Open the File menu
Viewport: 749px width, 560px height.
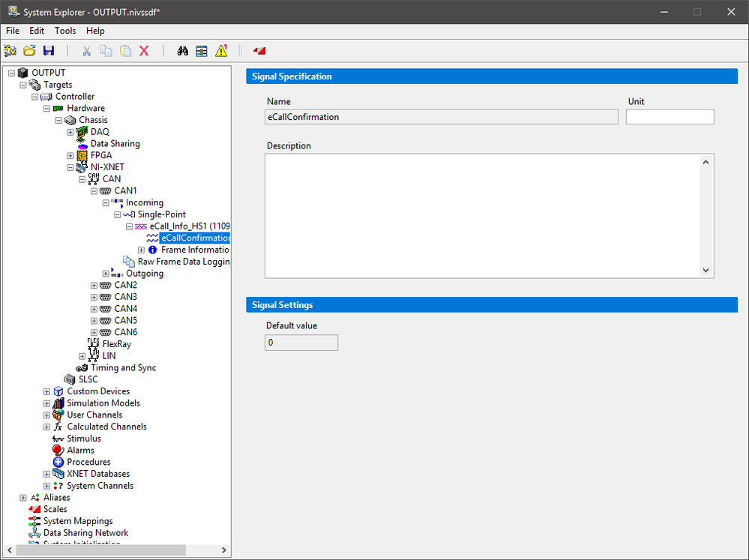[13, 31]
